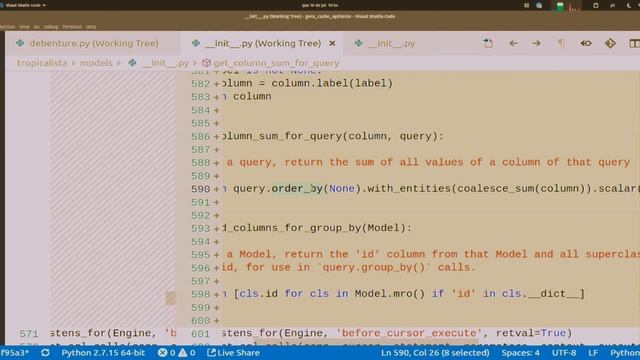640x360 pixels.
Task: Switch to debenture.py (Working Tree) tab
Action: click(x=93, y=43)
